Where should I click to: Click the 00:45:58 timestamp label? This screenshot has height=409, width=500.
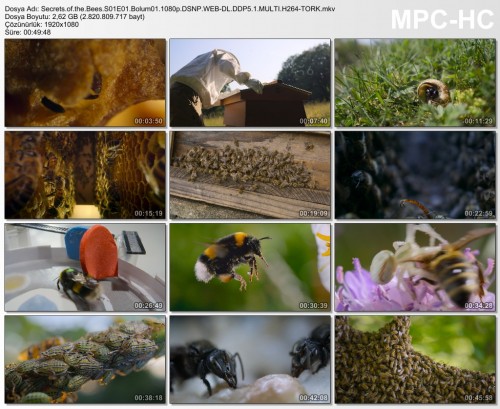click(478, 398)
